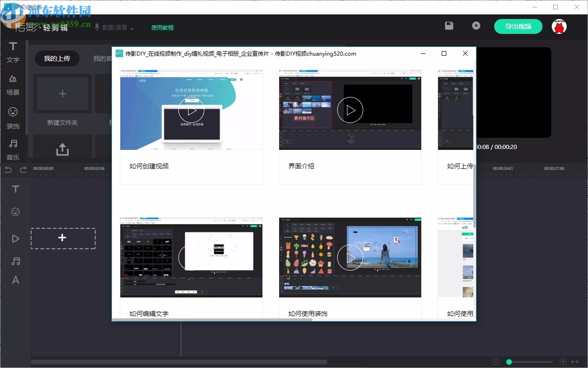Click the 如何使用装饰 title text

tap(308, 314)
